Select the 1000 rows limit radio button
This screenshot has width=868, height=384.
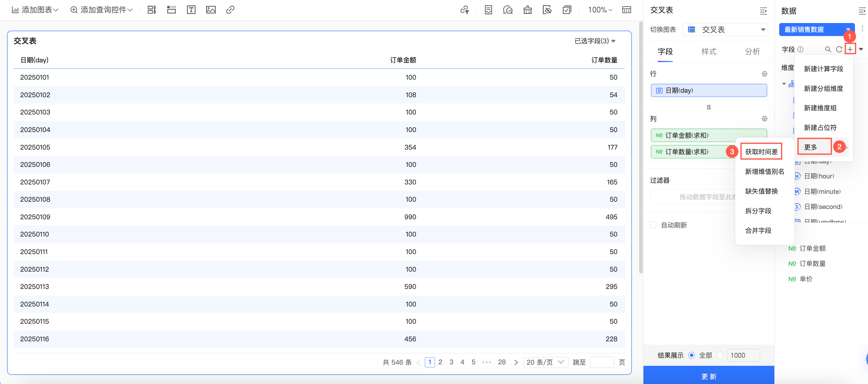coord(720,355)
